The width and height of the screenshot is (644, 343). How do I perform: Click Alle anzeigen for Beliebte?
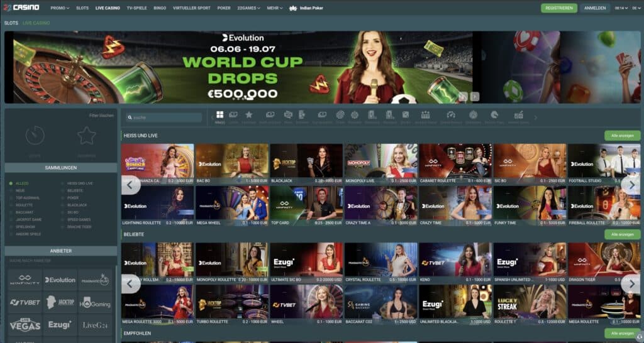click(x=622, y=234)
